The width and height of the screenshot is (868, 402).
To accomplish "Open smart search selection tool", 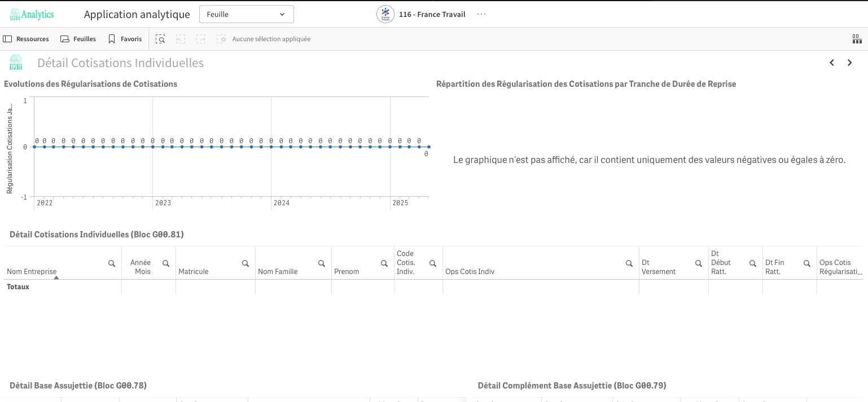I will (160, 39).
